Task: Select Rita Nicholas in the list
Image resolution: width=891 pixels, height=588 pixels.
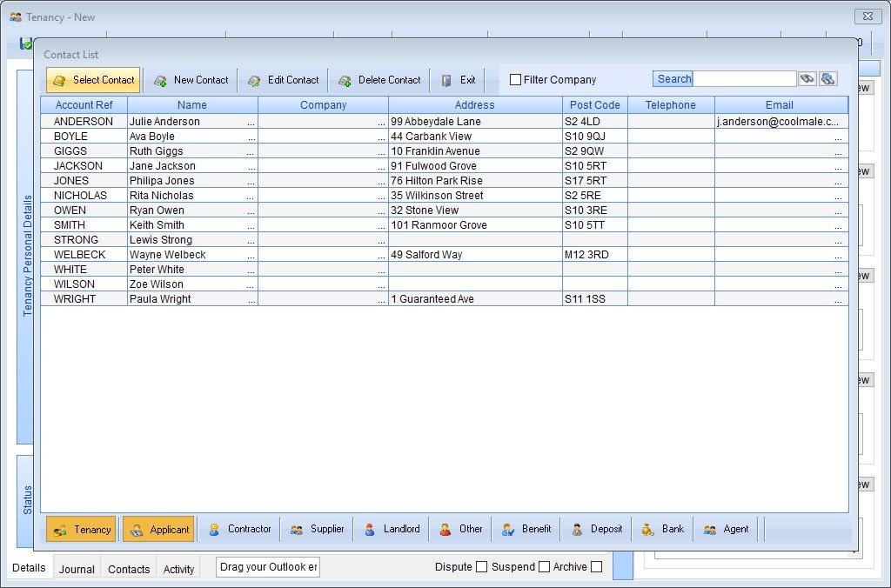Action: 161,196
